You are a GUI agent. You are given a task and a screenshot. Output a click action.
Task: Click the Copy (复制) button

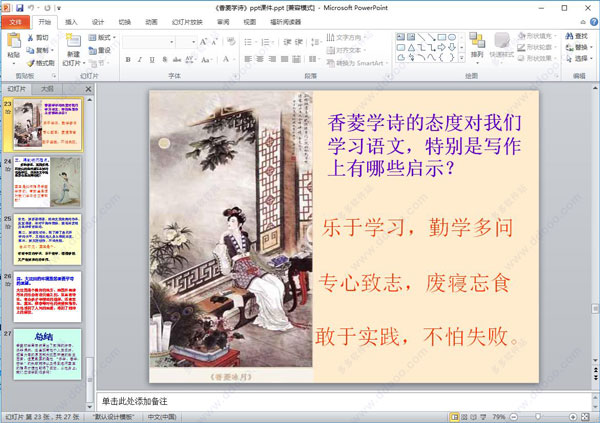[x=40, y=50]
